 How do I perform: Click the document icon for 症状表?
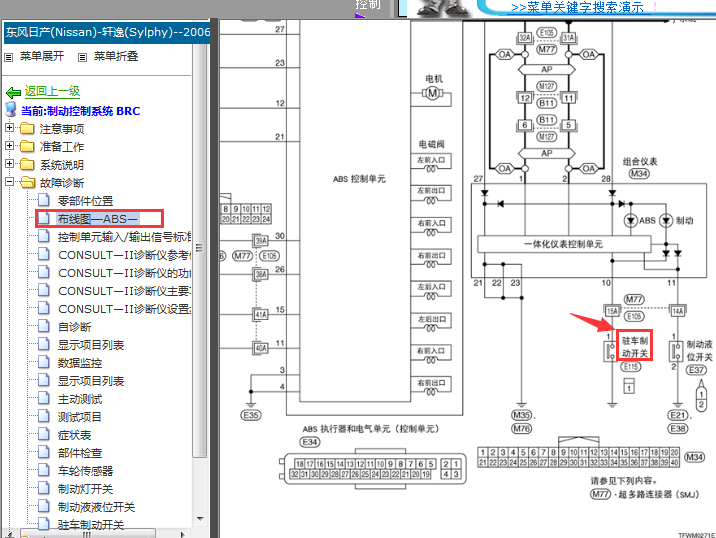click(44, 434)
